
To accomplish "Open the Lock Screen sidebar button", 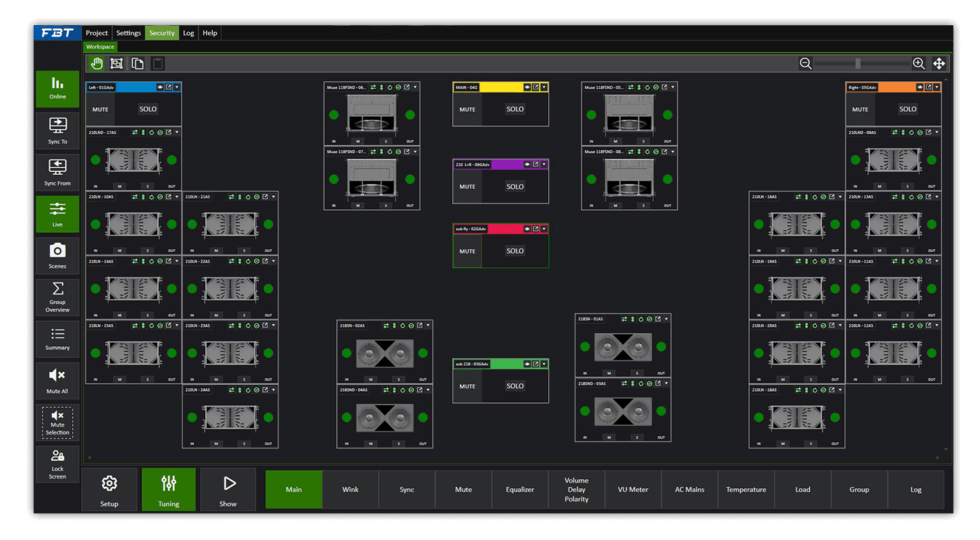I will point(57,463).
